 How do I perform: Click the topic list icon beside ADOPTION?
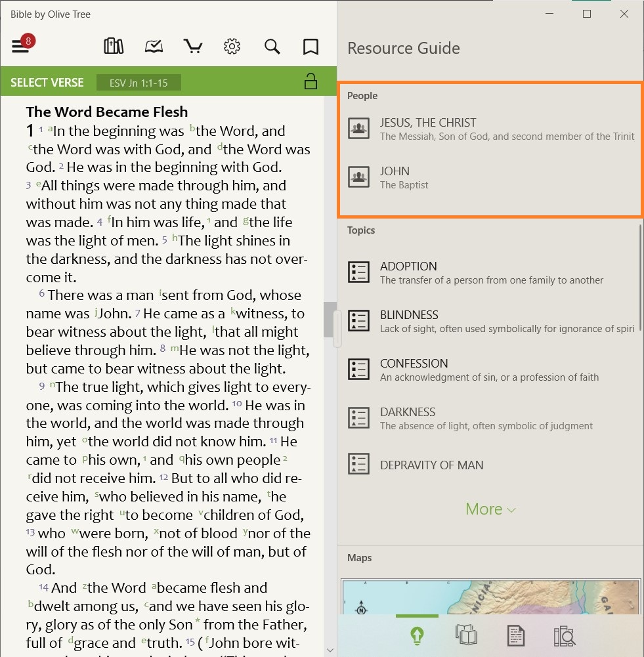point(358,272)
